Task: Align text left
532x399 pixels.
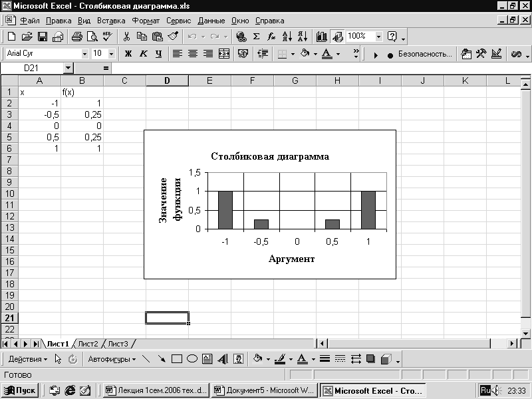Action: pyautogui.click(x=177, y=54)
